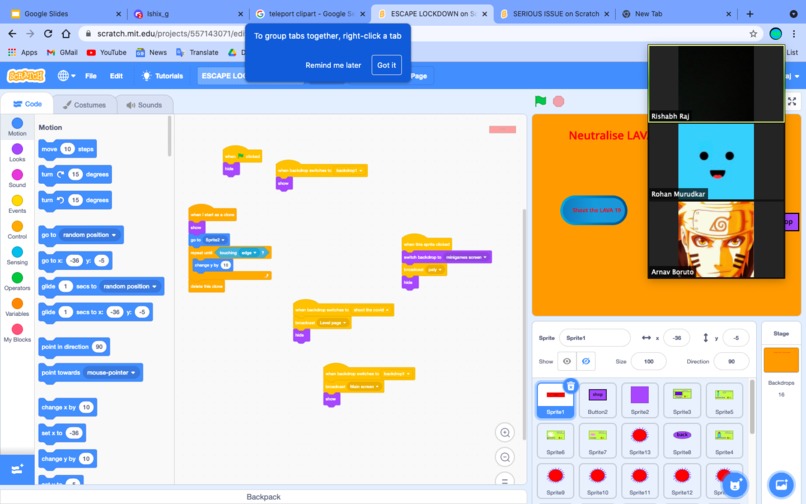This screenshot has width=806, height=504.
Task: Open YouTube bookmark
Action: (106, 52)
